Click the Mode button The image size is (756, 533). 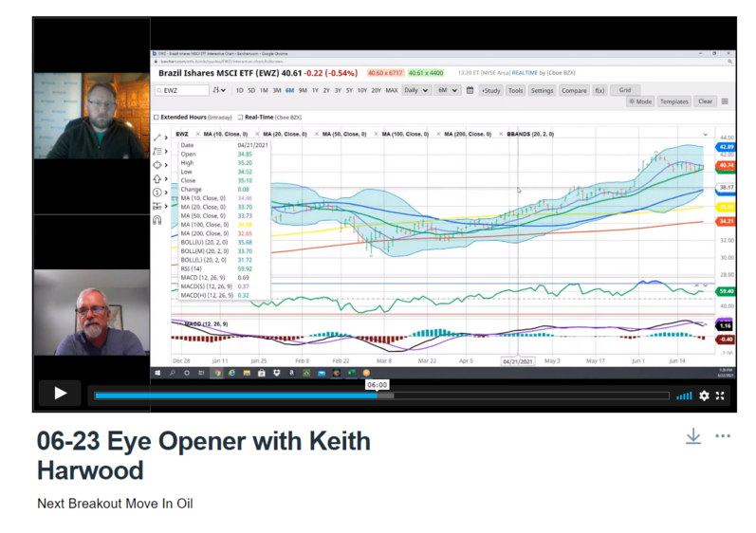pos(640,101)
